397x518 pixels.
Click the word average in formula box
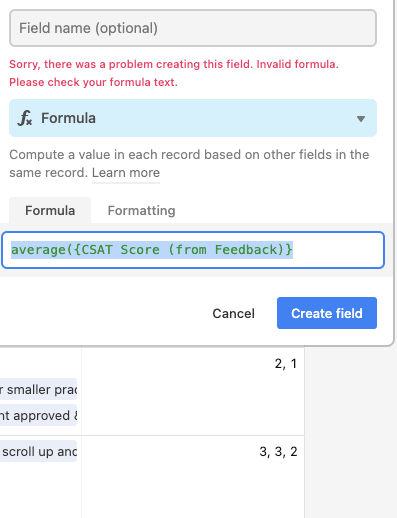pyautogui.click(x=39, y=250)
